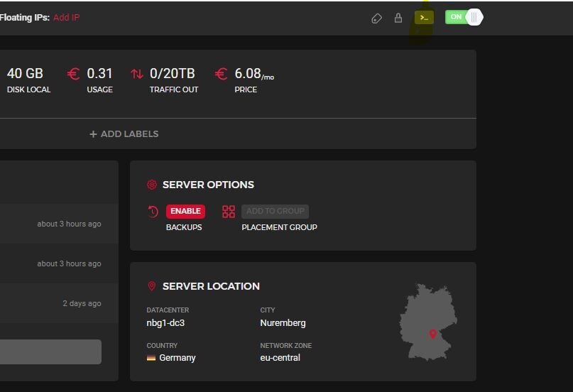Open the server console terminal icon
Viewport: 573px width, 392px height.
[x=424, y=18]
